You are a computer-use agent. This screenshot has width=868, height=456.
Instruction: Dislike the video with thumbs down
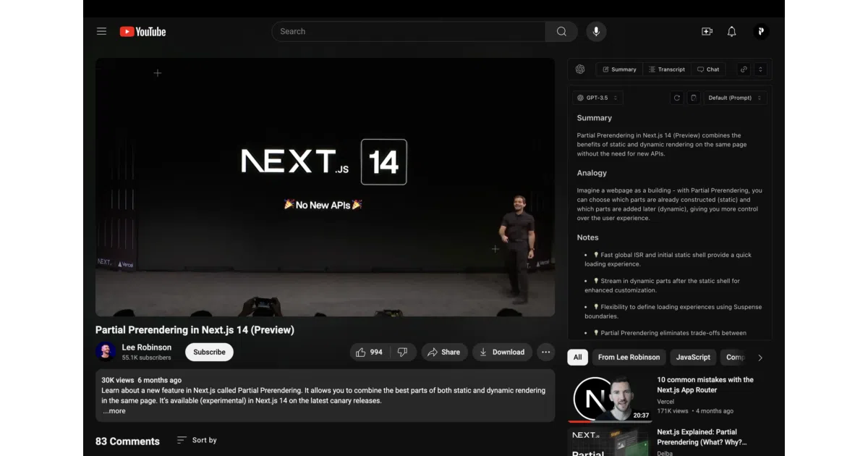point(403,352)
